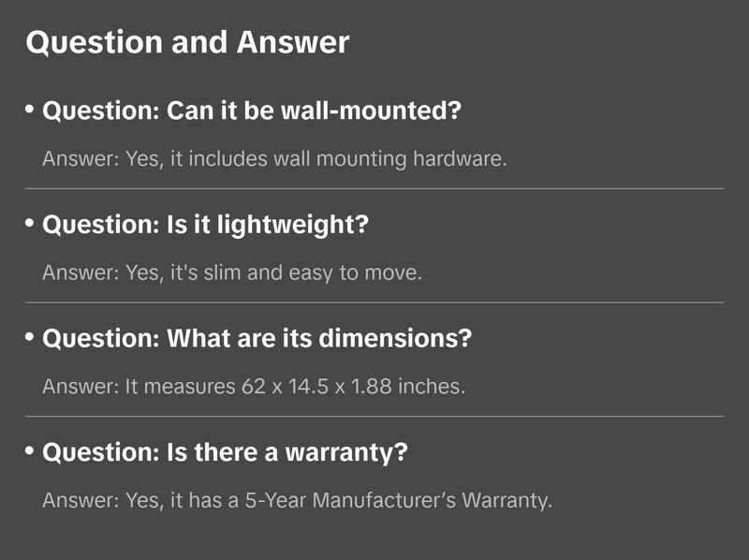Click the divider line below the dimensions answer

pos(374,416)
